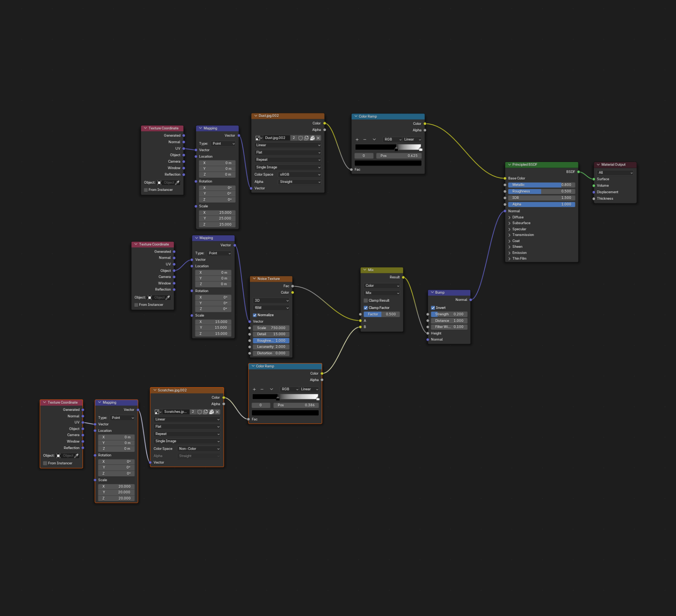Disable Clamp Factor in Mix node
The image size is (676, 616).
point(366,308)
